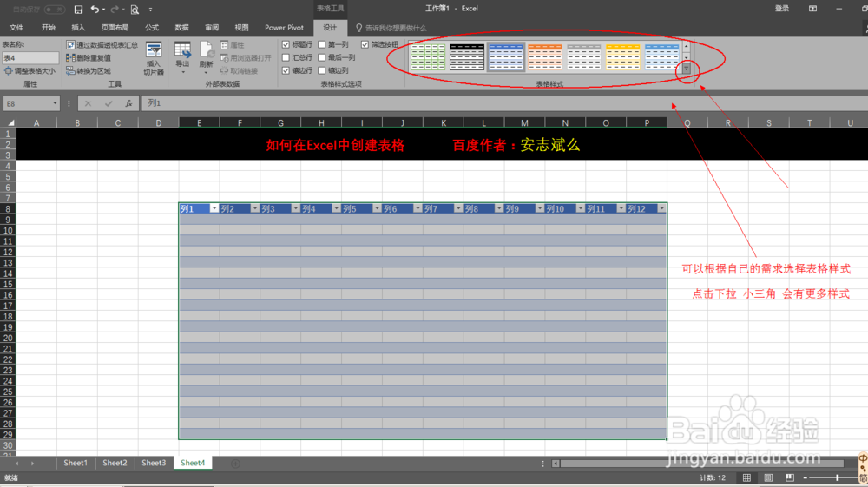Switch to the Sheet1 tab
868x487 pixels.
[76, 463]
